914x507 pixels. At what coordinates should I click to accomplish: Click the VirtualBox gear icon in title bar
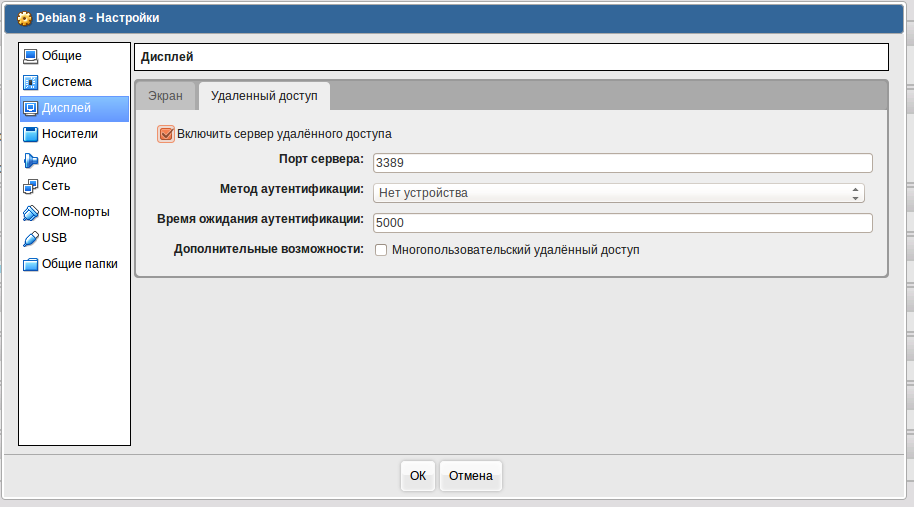[24, 19]
